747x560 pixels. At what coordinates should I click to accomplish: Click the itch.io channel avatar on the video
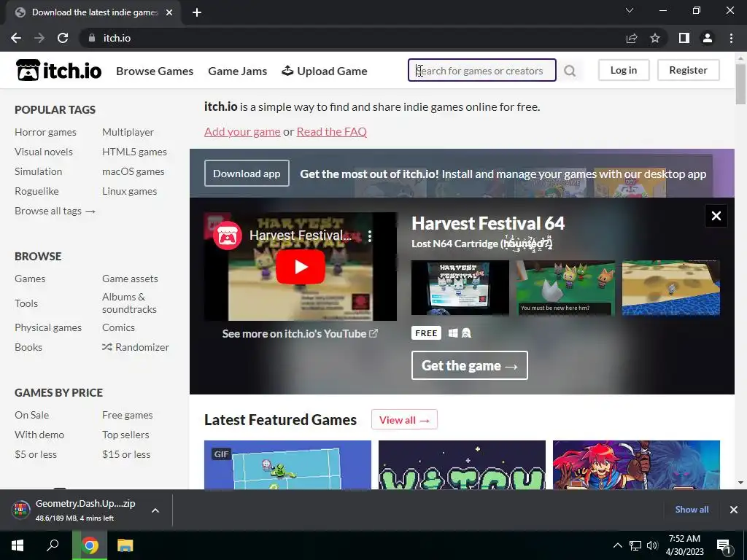click(228, 236)
